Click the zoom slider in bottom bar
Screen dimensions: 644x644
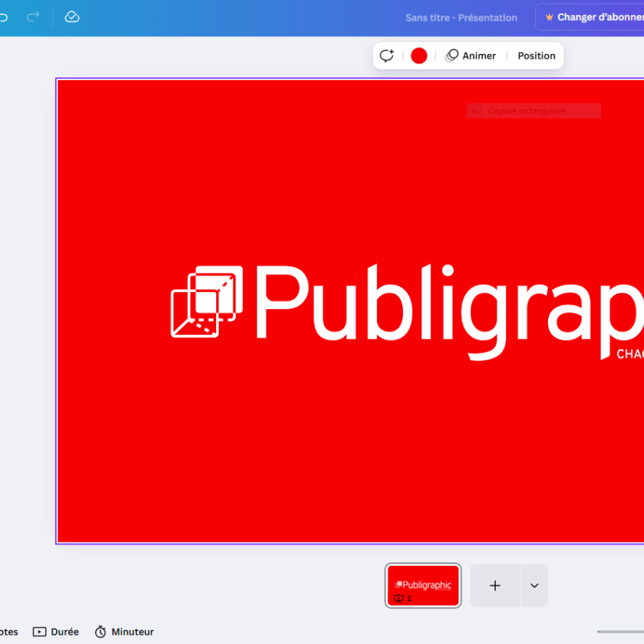tap(621, 632)
